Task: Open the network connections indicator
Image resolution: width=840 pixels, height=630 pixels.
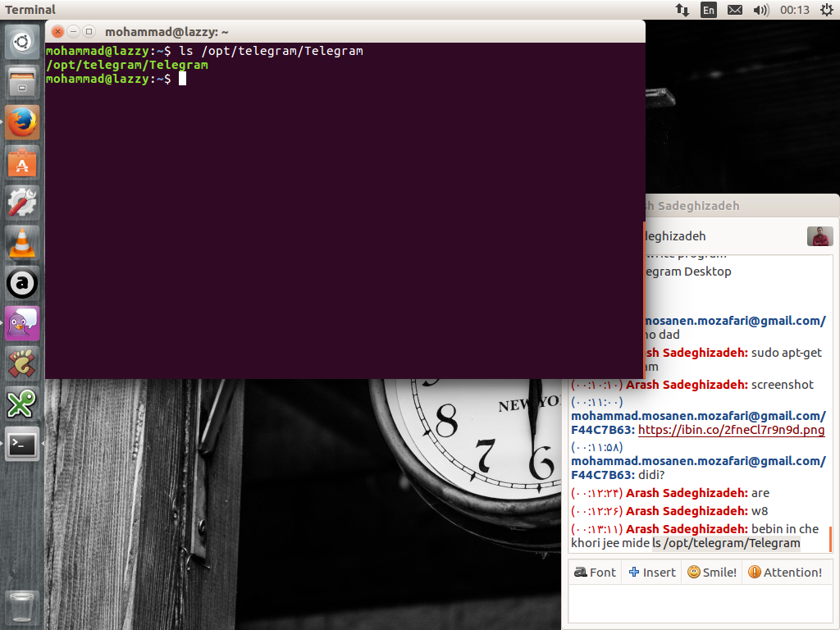Action: [x=682, y=10]
